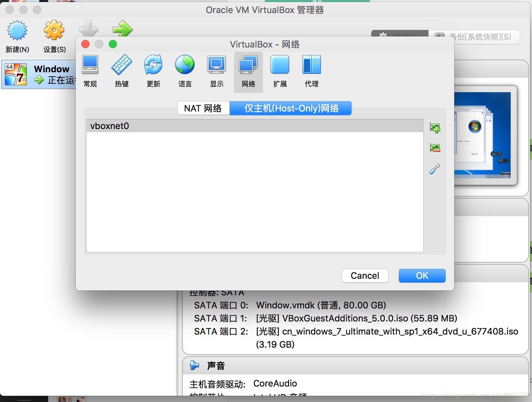Select vboxnet0 in the network list
Image resolution: width=532 pixels, height=402 pixels.
tap(255, 126)
